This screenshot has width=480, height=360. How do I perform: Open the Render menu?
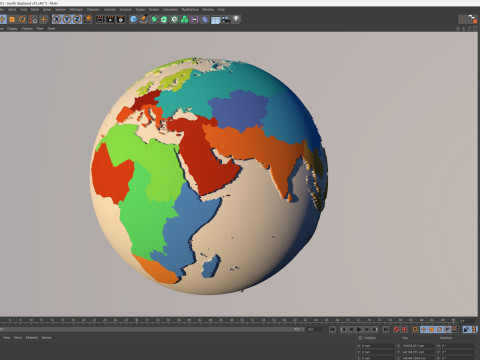(154, 9)
